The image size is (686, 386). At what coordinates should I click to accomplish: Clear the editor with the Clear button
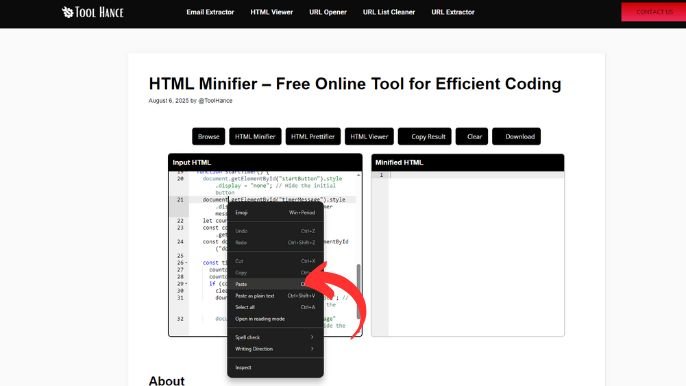click(472, 137)
